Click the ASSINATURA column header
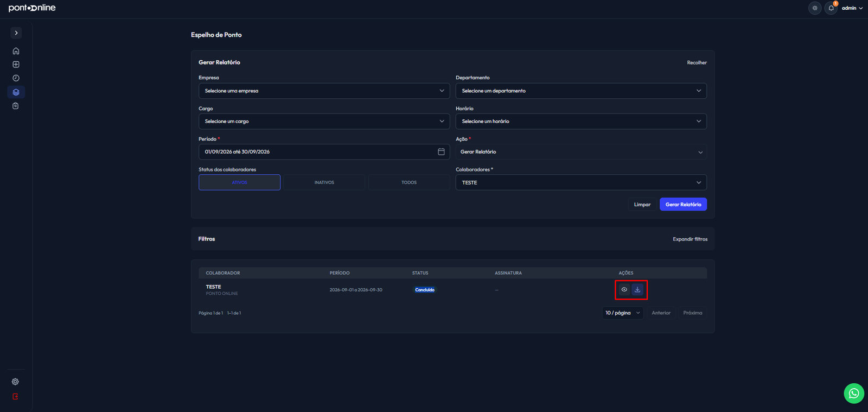 pos(508,273)
